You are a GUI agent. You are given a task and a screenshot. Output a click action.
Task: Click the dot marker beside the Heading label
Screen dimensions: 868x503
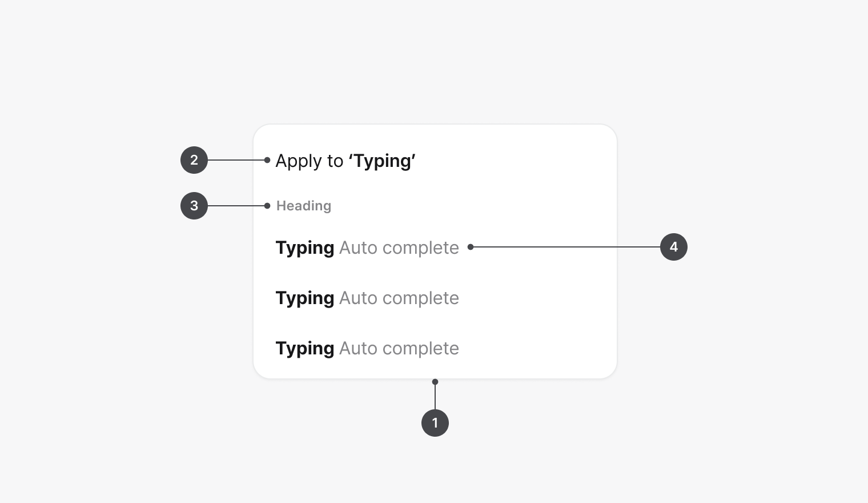267,206
